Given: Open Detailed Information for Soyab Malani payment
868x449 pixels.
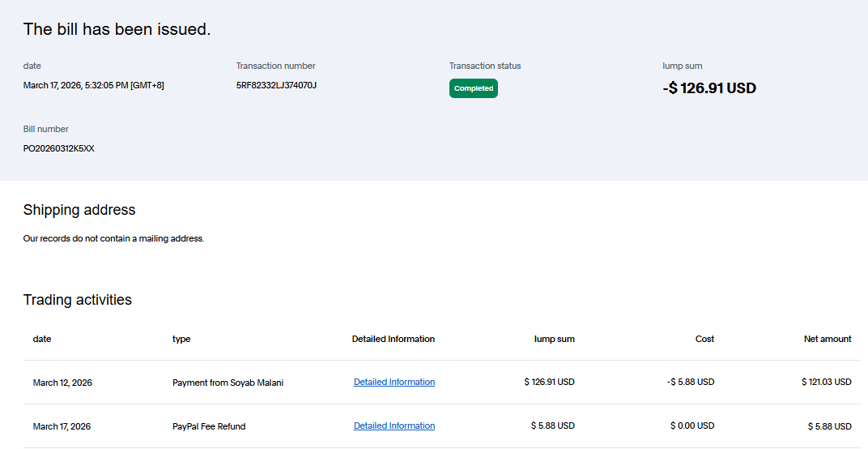Looking at the screenshot, I should tap(394, 383).
